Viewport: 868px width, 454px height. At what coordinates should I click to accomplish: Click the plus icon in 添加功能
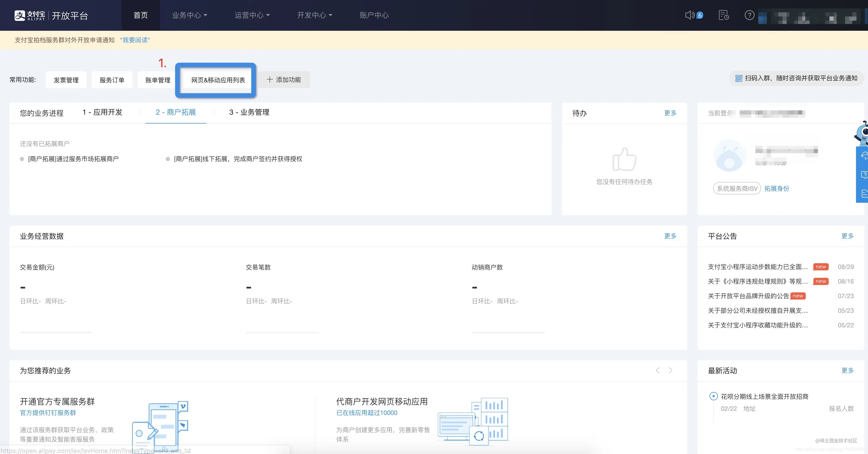(x=270, y=79)
